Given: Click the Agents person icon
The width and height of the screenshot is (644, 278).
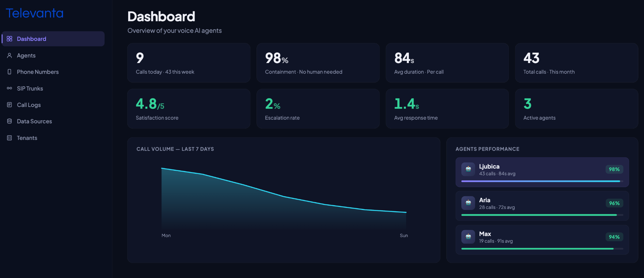Looking at the screenshot, I should 9,55.
